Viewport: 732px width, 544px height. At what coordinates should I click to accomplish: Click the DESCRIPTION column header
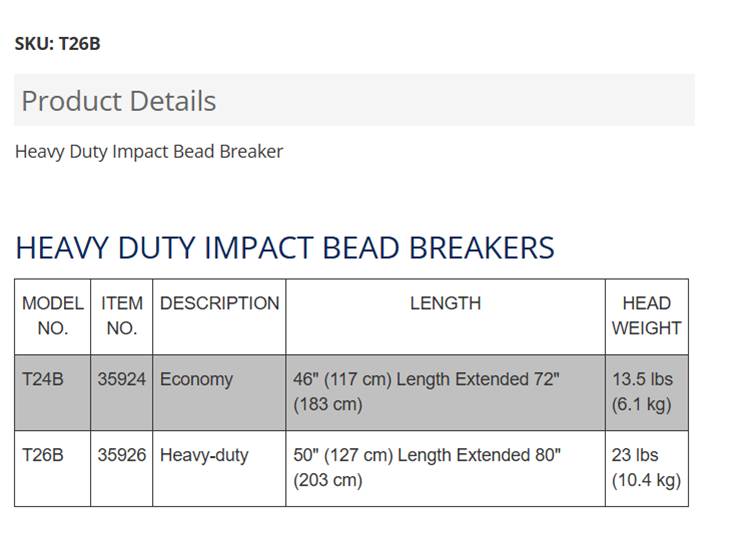point(219,303)
